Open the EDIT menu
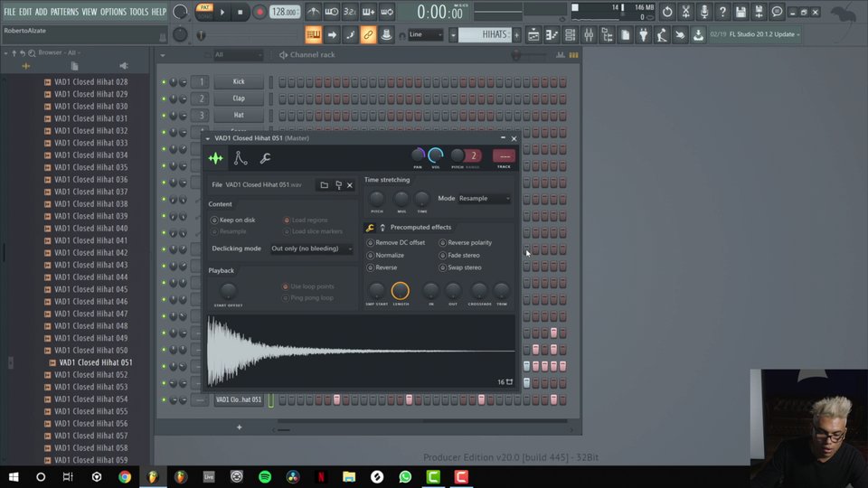The image size is (868, 488). point(25,12)
